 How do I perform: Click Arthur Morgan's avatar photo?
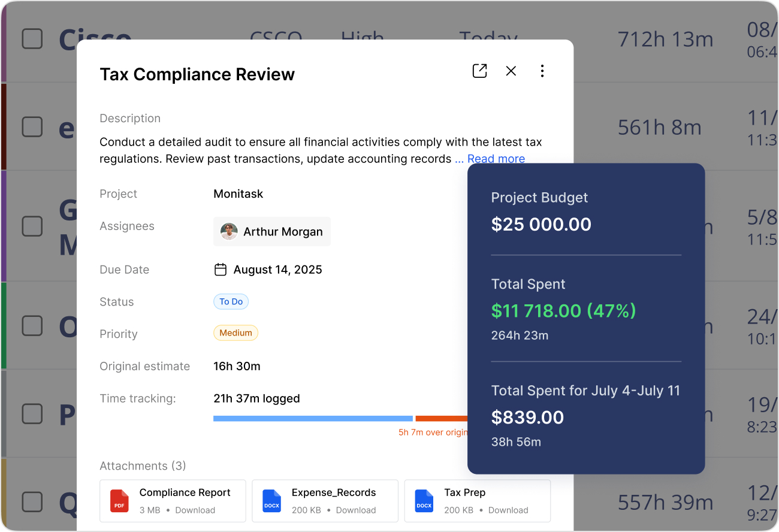(229, 231)
